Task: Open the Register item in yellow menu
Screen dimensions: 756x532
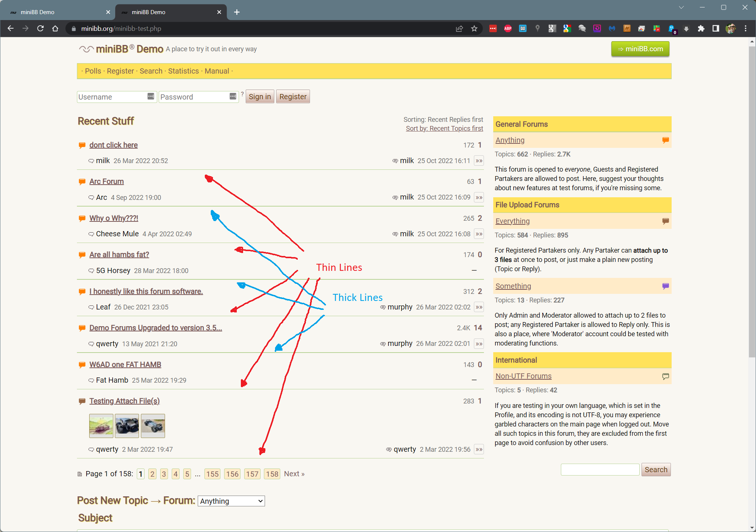Action: (x=120, y=71)
